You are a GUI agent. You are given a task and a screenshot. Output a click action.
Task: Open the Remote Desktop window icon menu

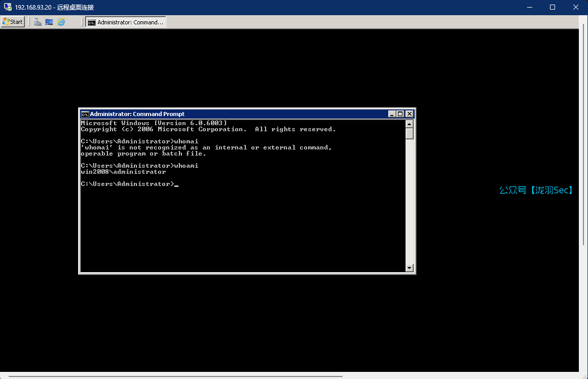coord(8,7)
